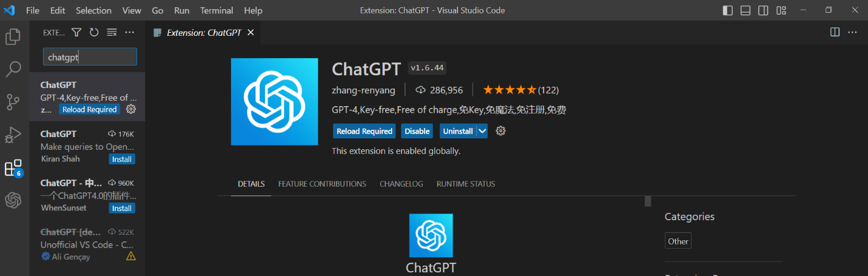
Task: Click the Disable button
Action: 417,131
